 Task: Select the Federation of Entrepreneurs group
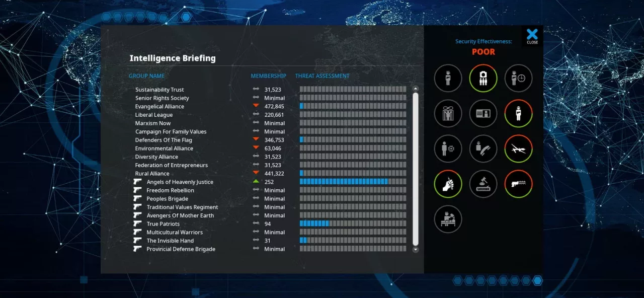point(172,165)
